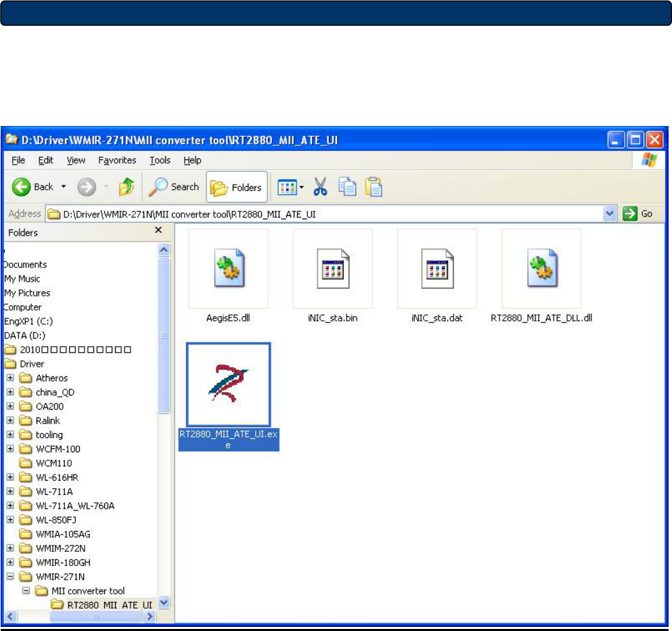672x631 pixels.
Task: Select the RT2880_MII_ATE_UI folder in tree
Action: [x=110, y=605]
